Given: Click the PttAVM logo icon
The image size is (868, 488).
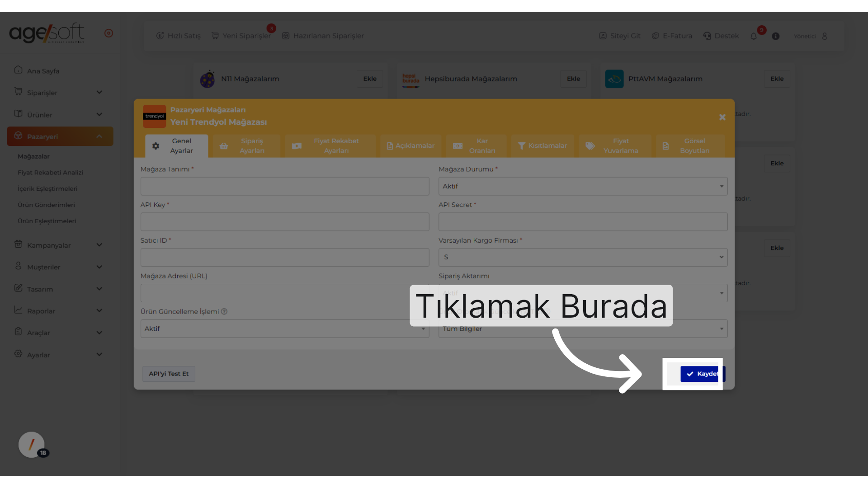Looking at the screenshot, I should [614, 79].
